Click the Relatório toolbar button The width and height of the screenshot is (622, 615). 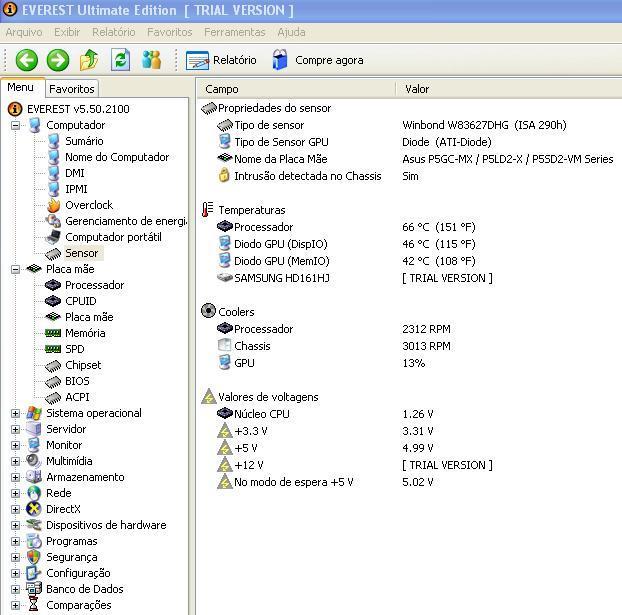(222, 60)
